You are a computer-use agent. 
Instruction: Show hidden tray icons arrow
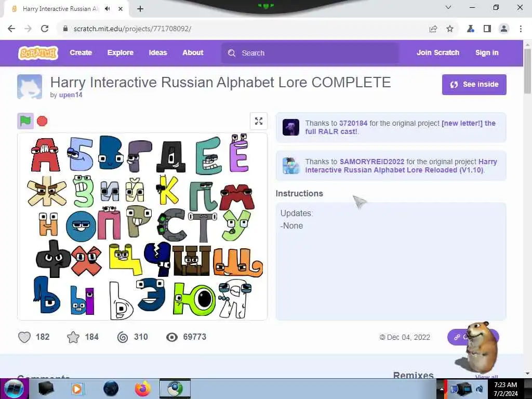[442, 389]
